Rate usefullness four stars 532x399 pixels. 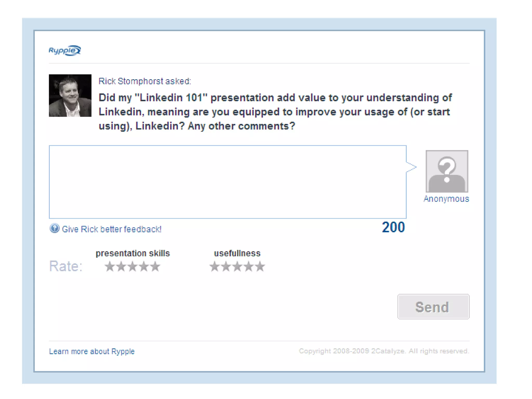point(249,267)
